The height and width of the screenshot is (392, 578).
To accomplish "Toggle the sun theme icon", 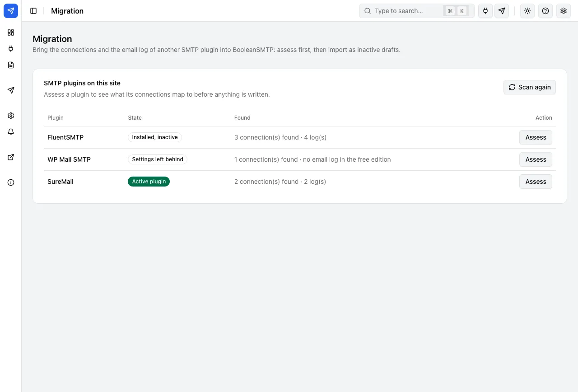I will coord(527,11).
